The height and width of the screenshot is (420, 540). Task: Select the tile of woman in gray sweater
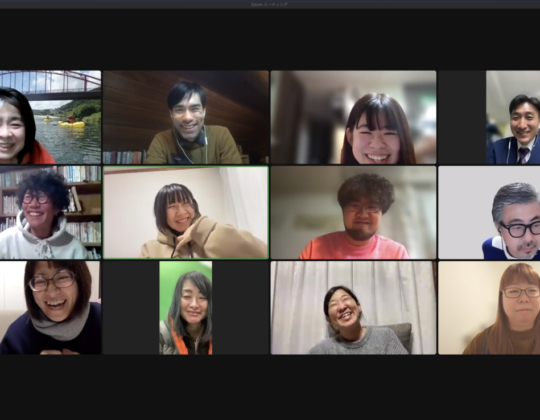353,307
